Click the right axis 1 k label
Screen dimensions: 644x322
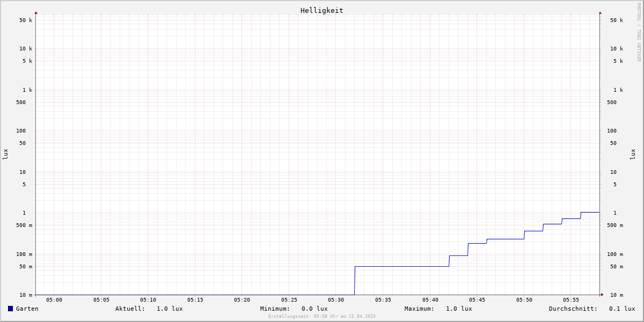tap(618, 90)
